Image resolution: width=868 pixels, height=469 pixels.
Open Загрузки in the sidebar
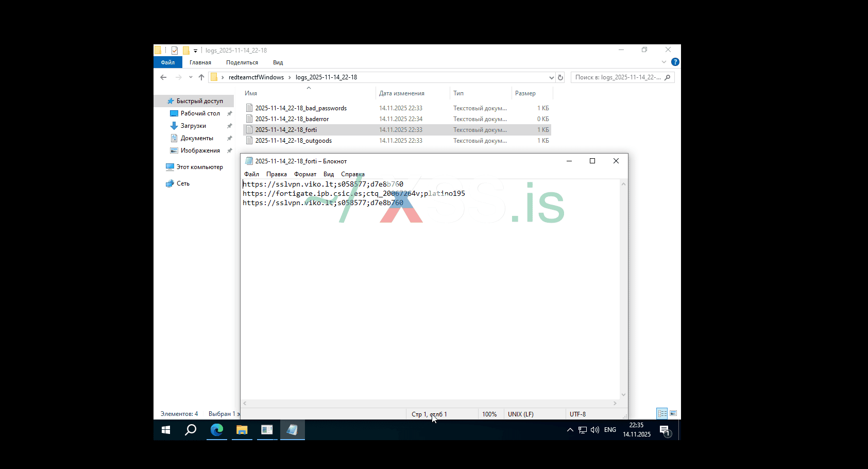point(193,126)
